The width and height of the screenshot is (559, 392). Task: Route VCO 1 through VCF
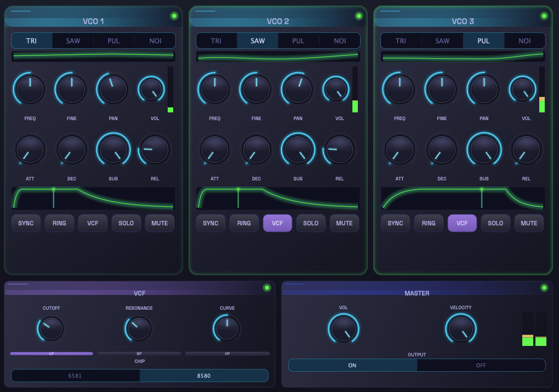click(93, 223)
